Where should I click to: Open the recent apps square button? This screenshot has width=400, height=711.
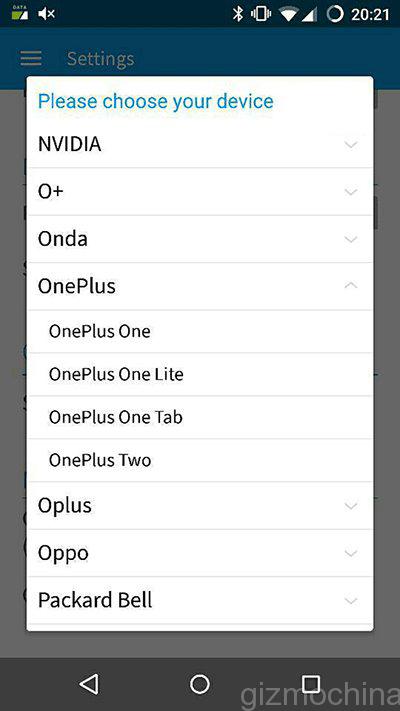[311, 684]
